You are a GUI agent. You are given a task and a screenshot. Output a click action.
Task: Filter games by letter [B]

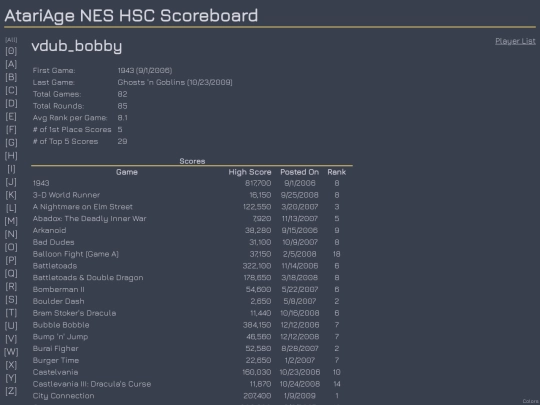coord(11,77)
